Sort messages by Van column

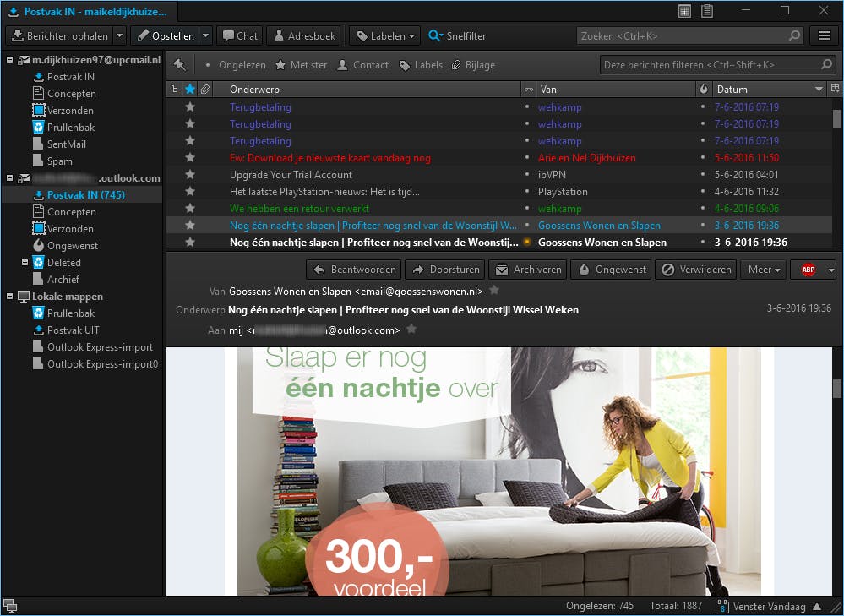click(615, 89)
